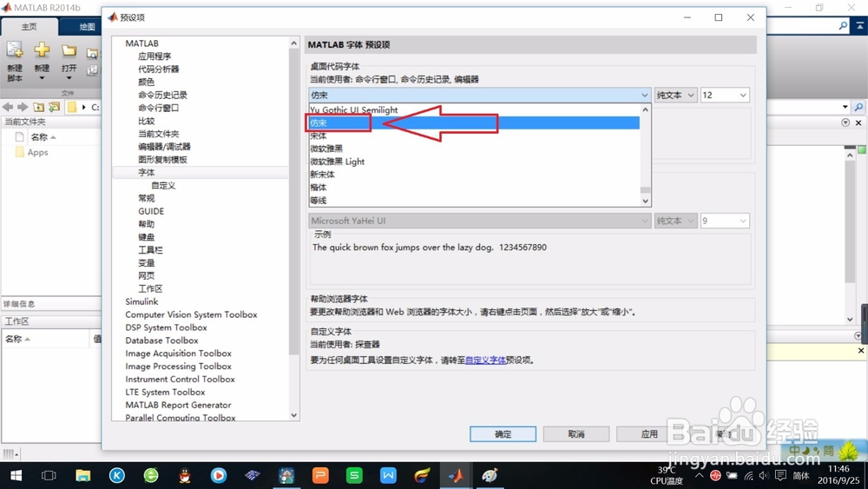Open the Microsoft YaHei UI font dropdown
Image resolution: width=868 pixels, height=489 pixels.
click(479, 221)
